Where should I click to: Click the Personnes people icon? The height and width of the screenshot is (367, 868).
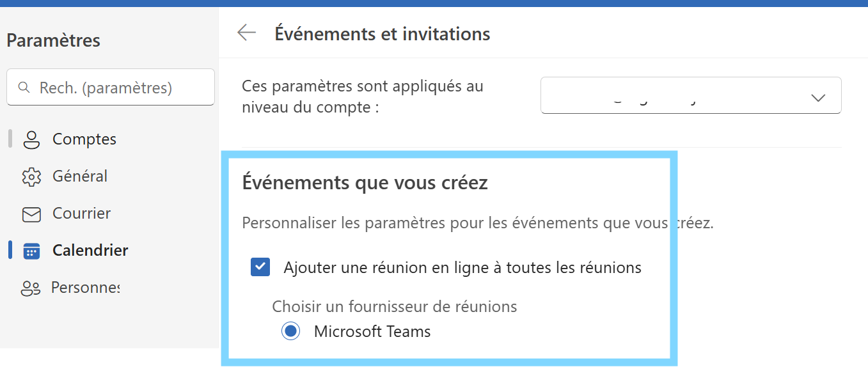coord(31,288)
